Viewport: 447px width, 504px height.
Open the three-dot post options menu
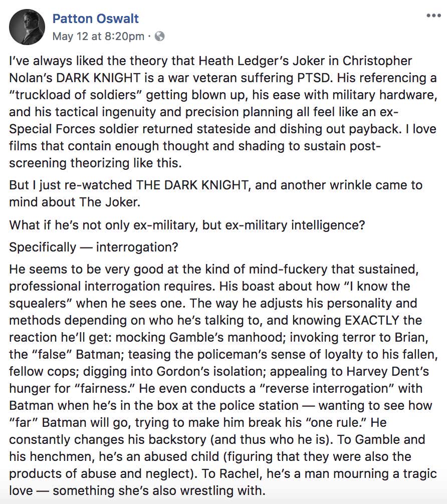pos(433,16)
